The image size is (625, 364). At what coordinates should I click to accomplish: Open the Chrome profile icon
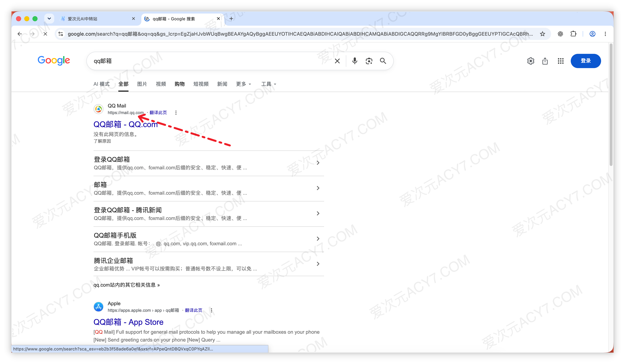592,34
